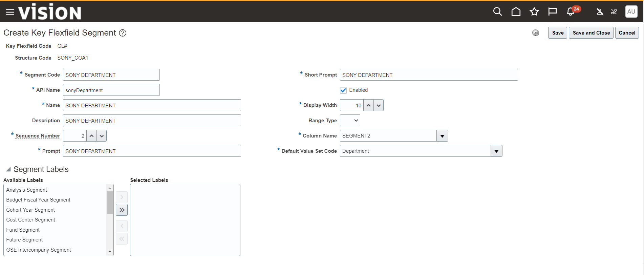Click help icon beside page title
The image size is (644, 275).
point(123,33)
